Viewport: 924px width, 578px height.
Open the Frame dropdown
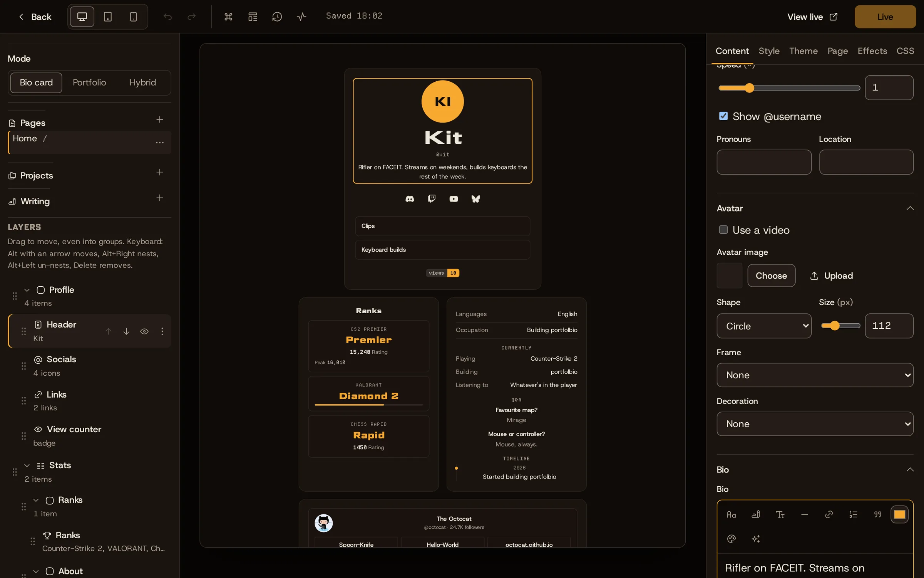(x=815, y=375)
